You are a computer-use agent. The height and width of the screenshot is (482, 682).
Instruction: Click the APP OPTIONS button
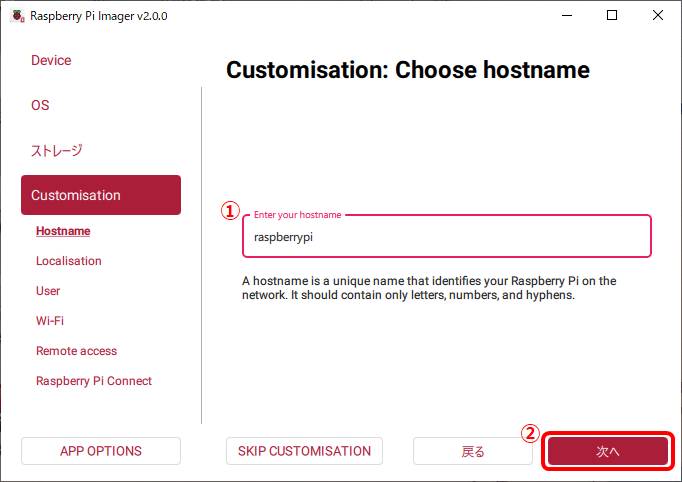[x=101, y=451]
